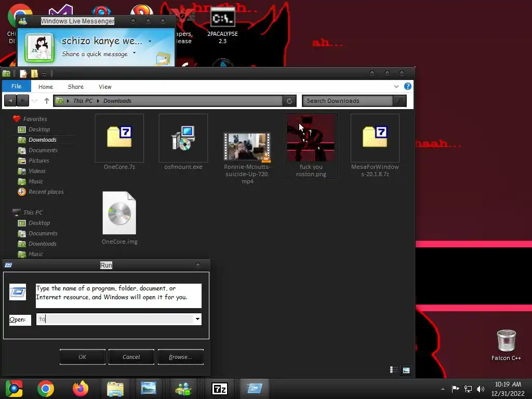
Task: Click the search magnifier button
Action: [400, 101]
